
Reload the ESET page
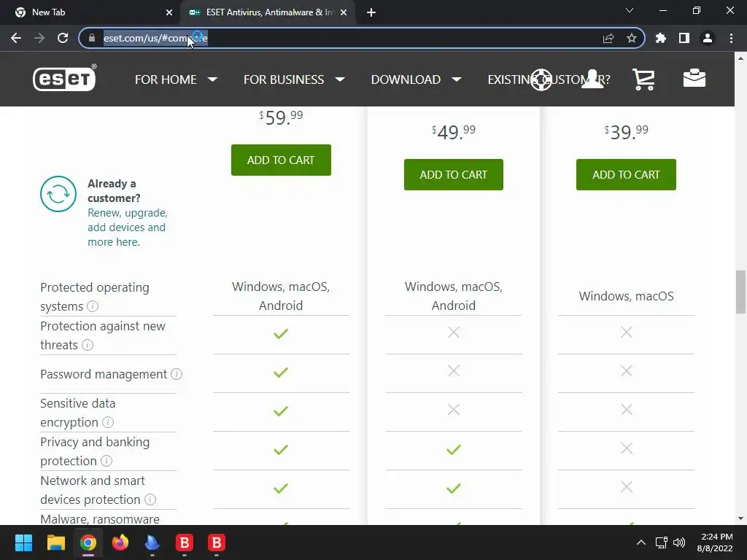click(63, 38)
